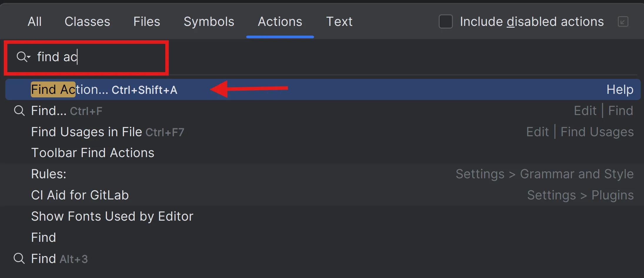Select the Toolbar Find Actions result

click(x=93, y=153)
